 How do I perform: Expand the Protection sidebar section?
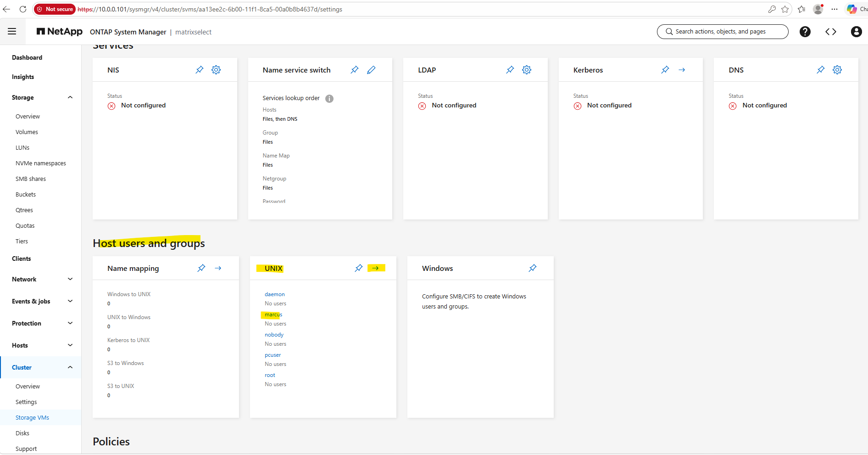[70, 323]
